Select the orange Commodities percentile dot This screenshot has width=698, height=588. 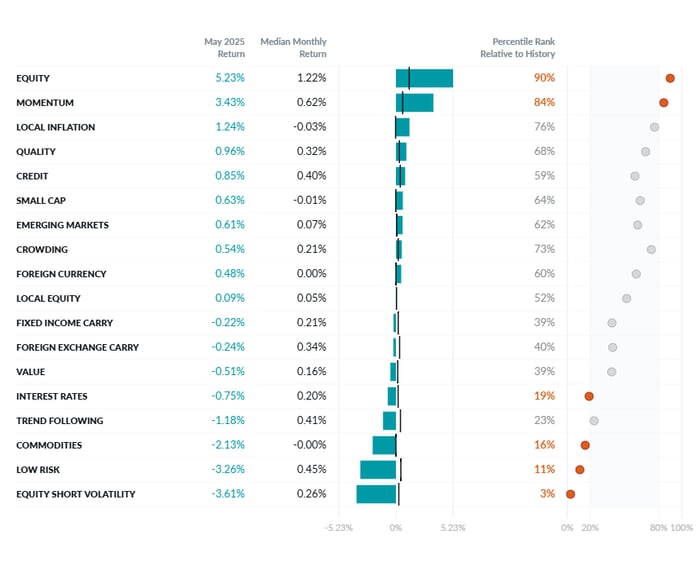pyautogui.click(x=585, y=445)
